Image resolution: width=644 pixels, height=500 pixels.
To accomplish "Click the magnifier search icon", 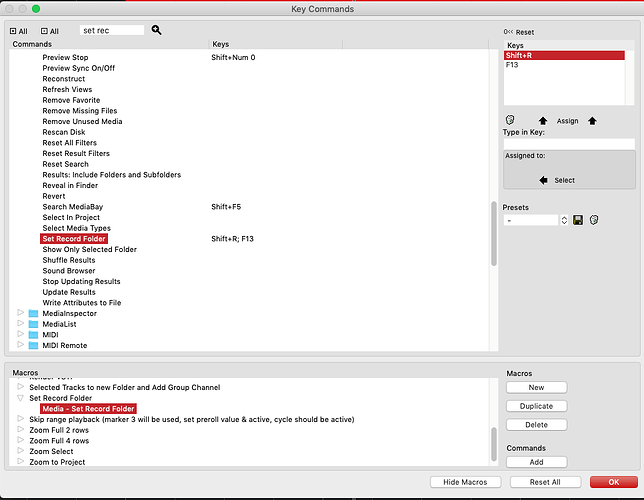I will click(x=156, y=30).
